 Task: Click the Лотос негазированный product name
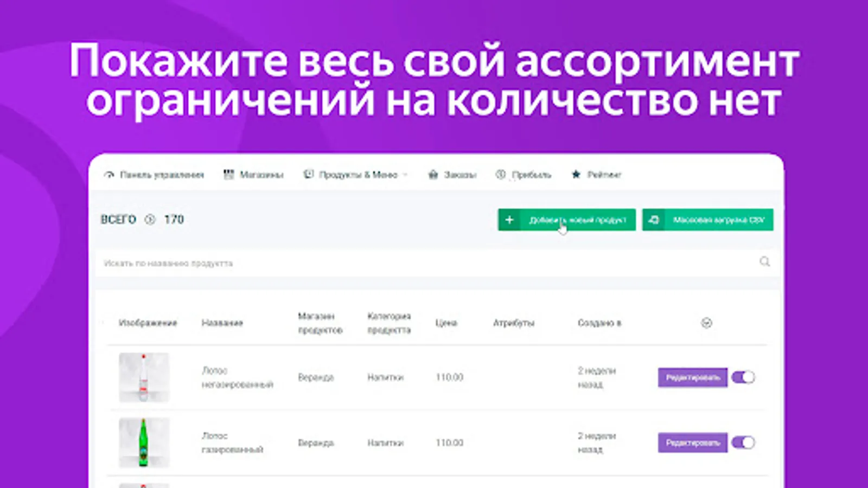(238, 377)
